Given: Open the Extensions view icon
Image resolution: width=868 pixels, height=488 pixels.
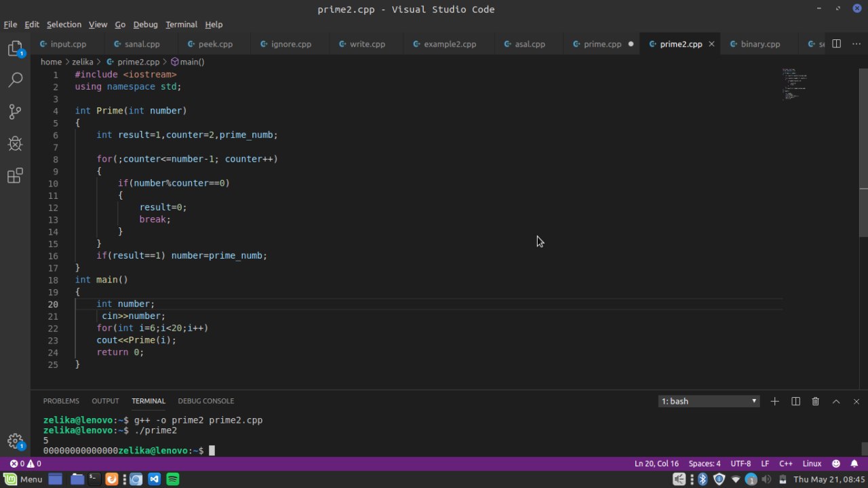Looking at the screenshot, I should pos(15,176).
